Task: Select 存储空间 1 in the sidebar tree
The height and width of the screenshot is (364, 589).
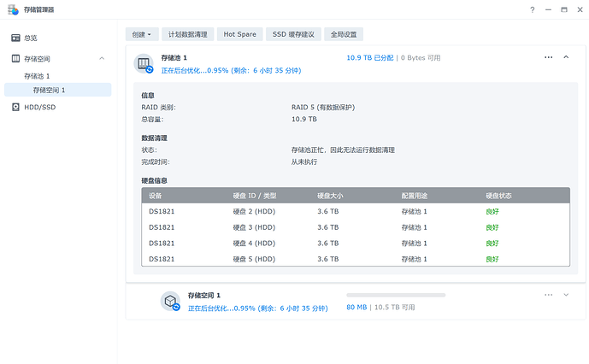Action: click(x=49, y=90)
